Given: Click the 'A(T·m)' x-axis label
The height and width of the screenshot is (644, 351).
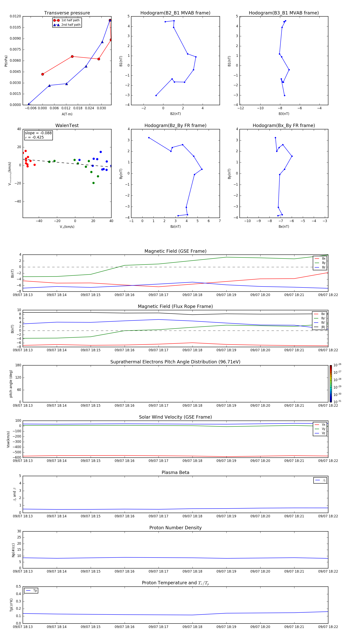Looking at the screenshot, I should click(x=67, y=114).
